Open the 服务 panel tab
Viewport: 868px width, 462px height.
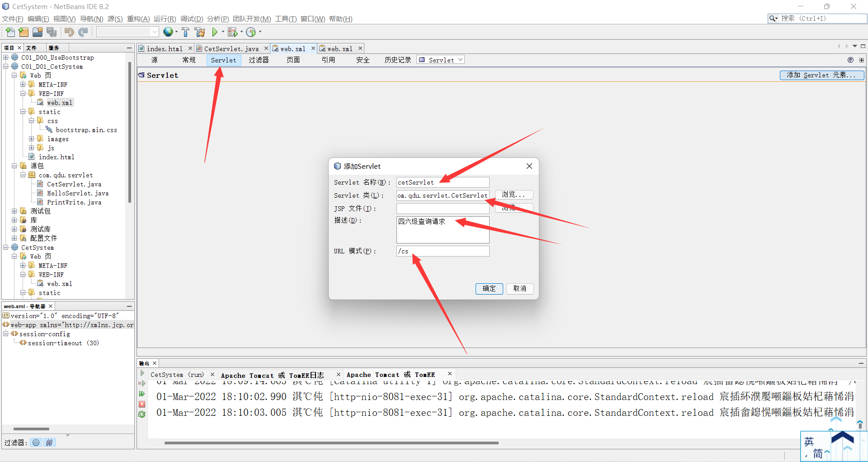click(x=54, y=48)
